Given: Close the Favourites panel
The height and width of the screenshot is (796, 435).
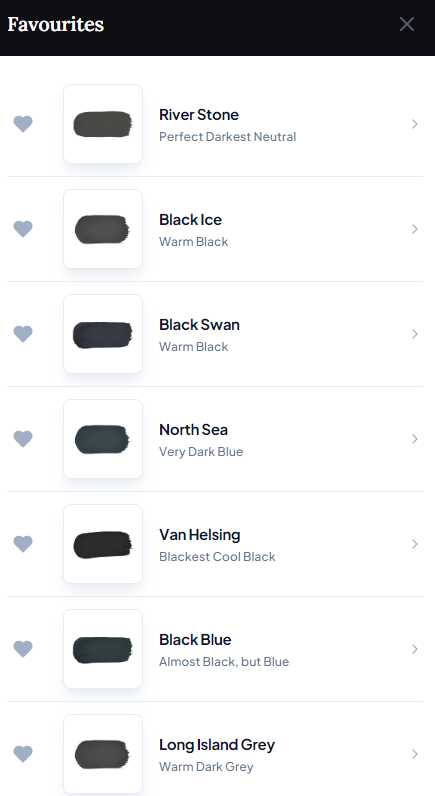Looking at the screenshot, I should click(407, 24).
